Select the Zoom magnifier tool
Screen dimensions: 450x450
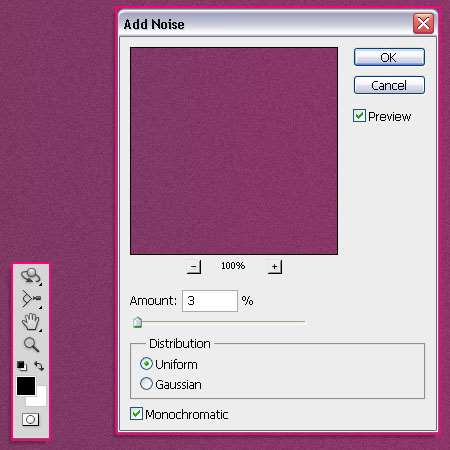pos(31,344)
